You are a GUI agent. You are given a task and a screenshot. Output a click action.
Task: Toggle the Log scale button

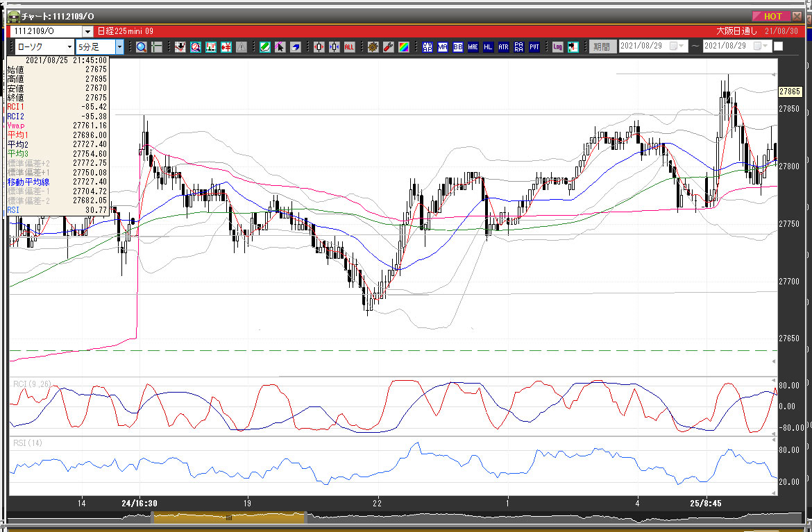(557, 46)
